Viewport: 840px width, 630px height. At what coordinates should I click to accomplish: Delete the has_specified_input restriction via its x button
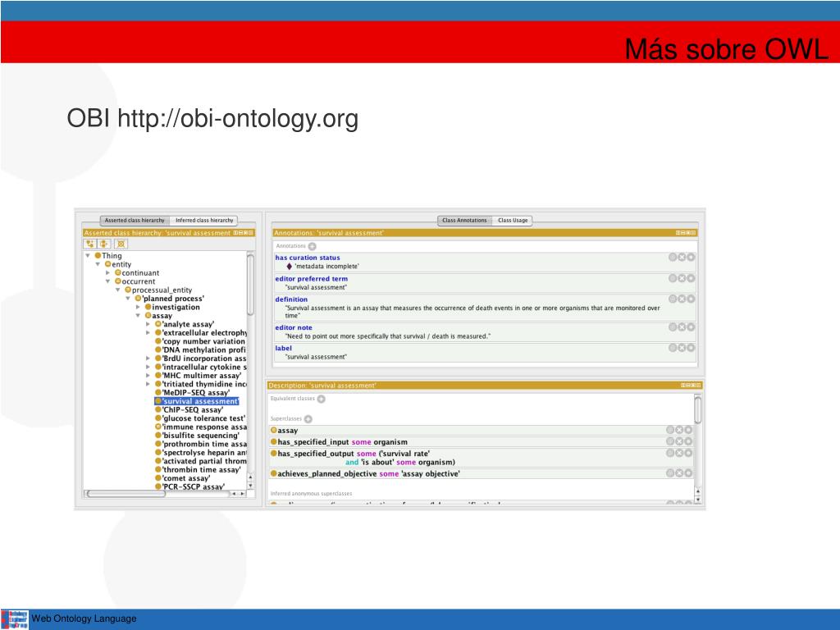(679, 441)
